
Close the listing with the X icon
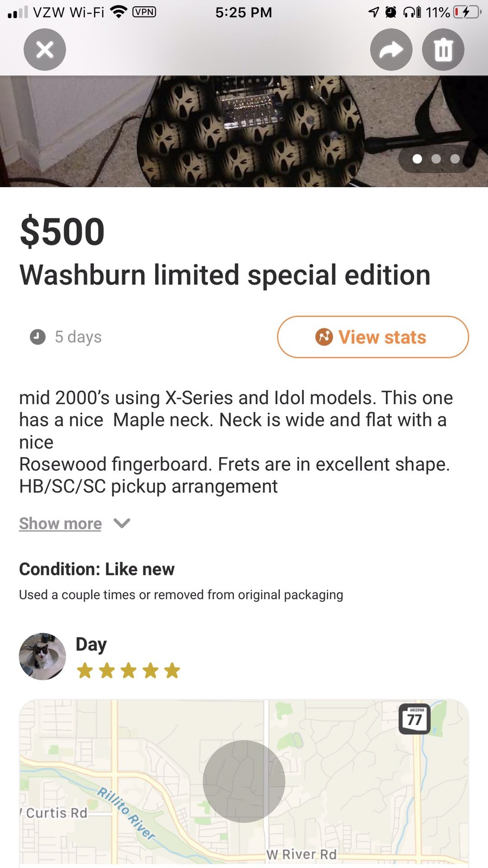click(44, 50)
